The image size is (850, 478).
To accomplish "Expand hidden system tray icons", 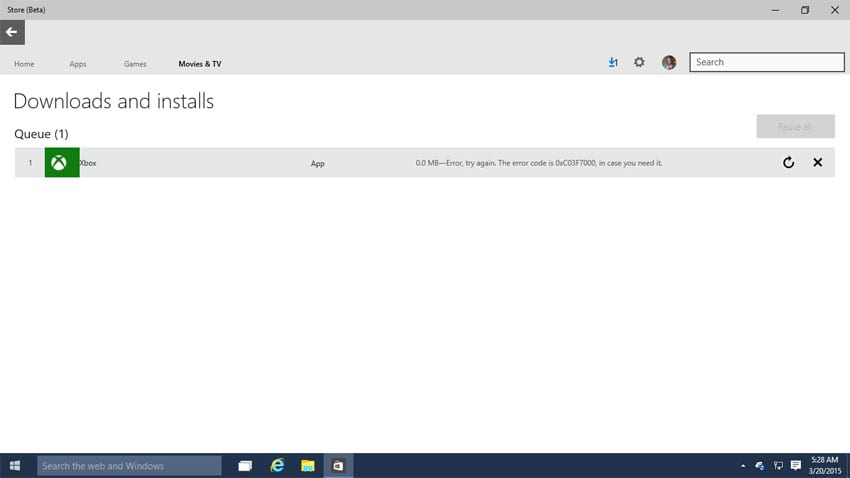I will pyautogui.click(x=742, y=466).
